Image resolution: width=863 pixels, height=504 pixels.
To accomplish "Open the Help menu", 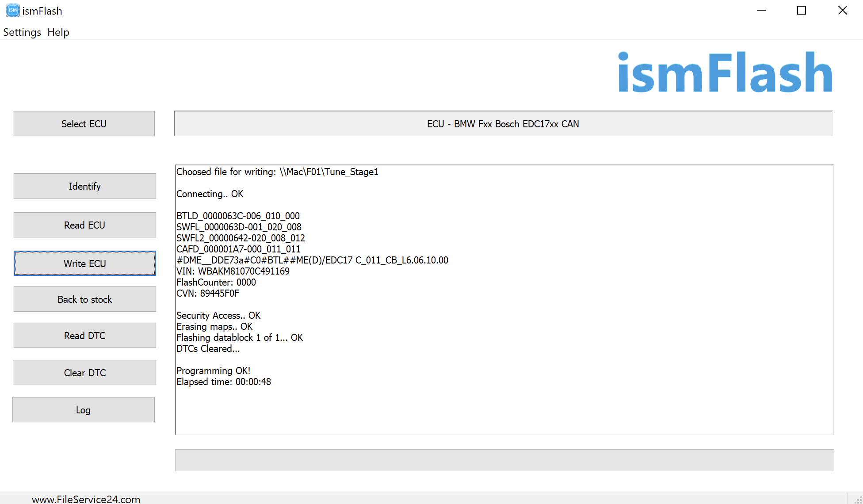I will point(58,32).
